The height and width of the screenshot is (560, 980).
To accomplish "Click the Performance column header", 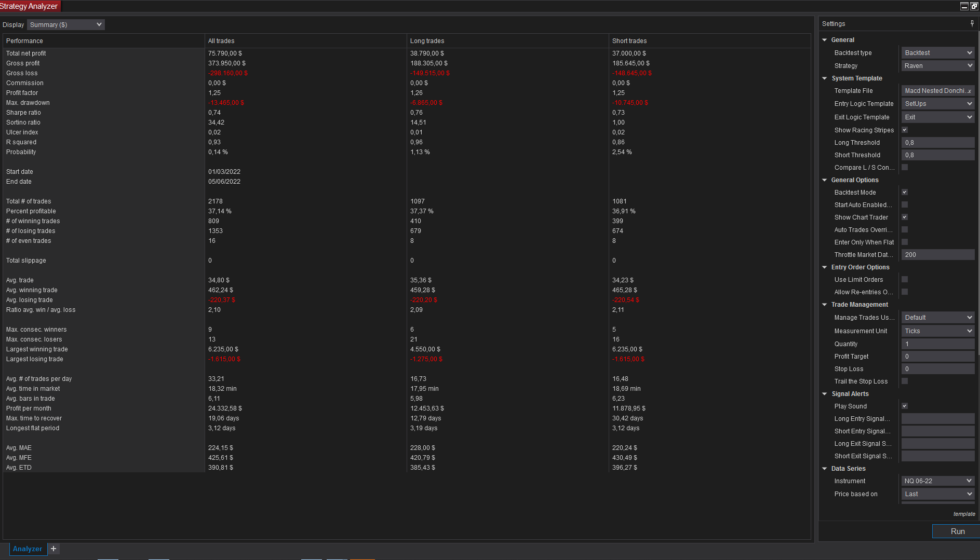I will tap(104, 41).
